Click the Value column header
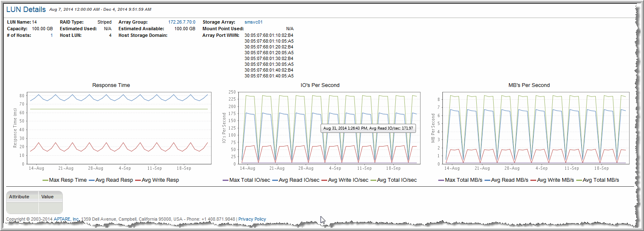This screenshot has height=231, width=644. pyautogui.click(x=48, y=197)
